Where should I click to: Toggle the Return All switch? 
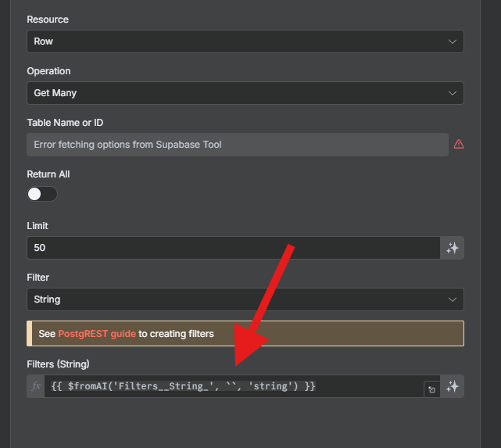pyautogui.click(x=42, y=194)
